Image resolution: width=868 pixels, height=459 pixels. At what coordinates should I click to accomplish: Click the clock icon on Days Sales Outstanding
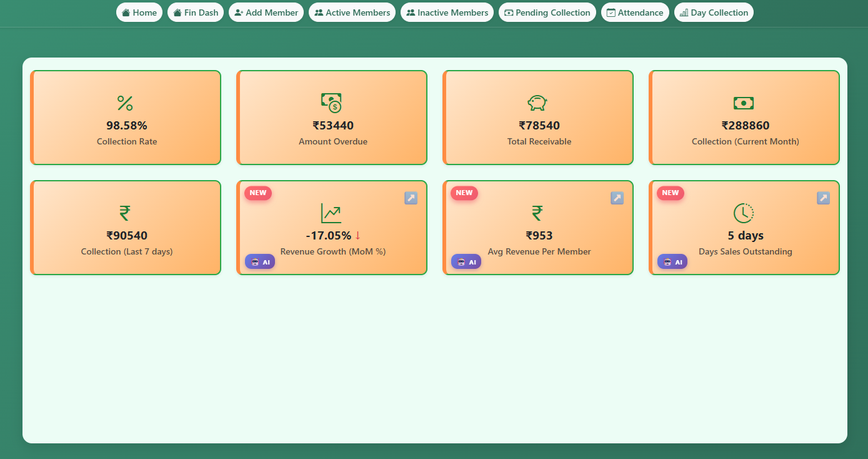pyautogui.click(x=744, y=213)
